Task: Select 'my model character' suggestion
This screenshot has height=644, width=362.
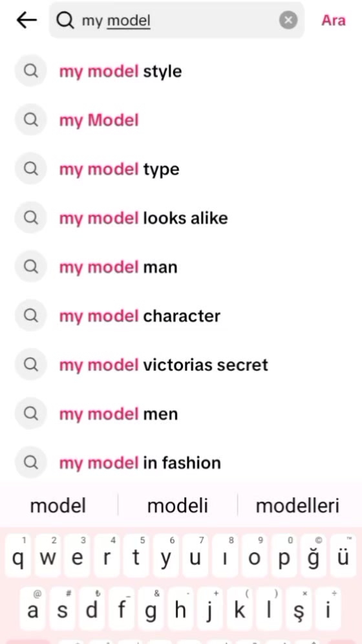Action: 181,316
